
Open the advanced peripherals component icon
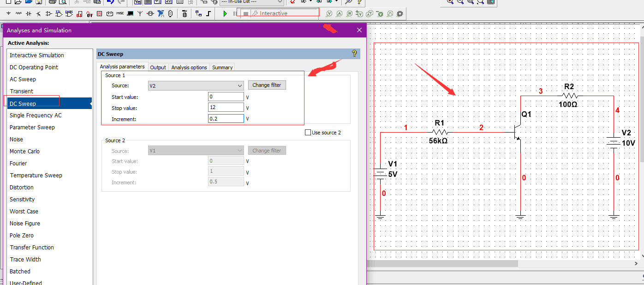tap(130, 13)
